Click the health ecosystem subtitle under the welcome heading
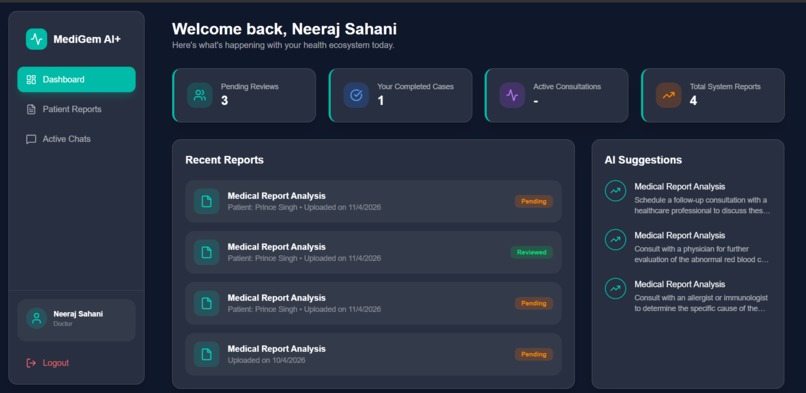This screenshot has width=806, height=393. 283,45
